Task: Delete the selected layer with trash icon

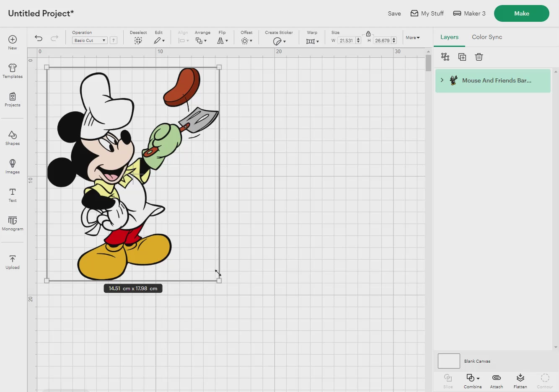Action: [479, 57]
